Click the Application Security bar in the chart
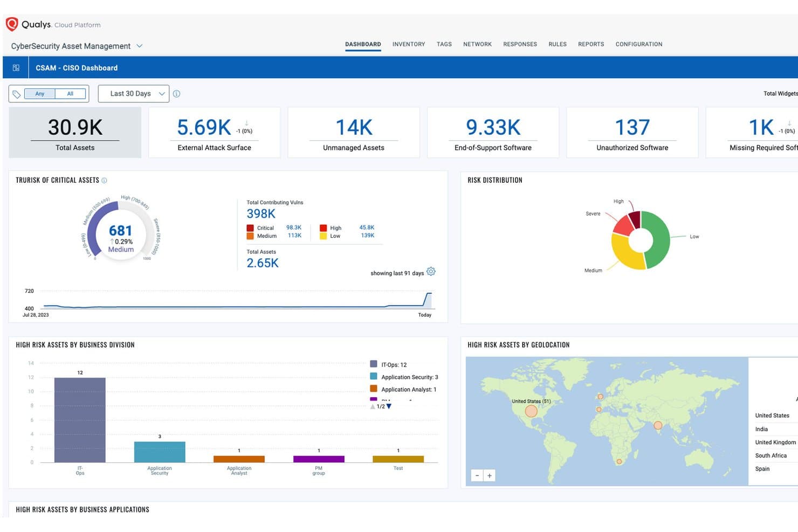Viewport: 798px width, 532px height. point(160,452)
